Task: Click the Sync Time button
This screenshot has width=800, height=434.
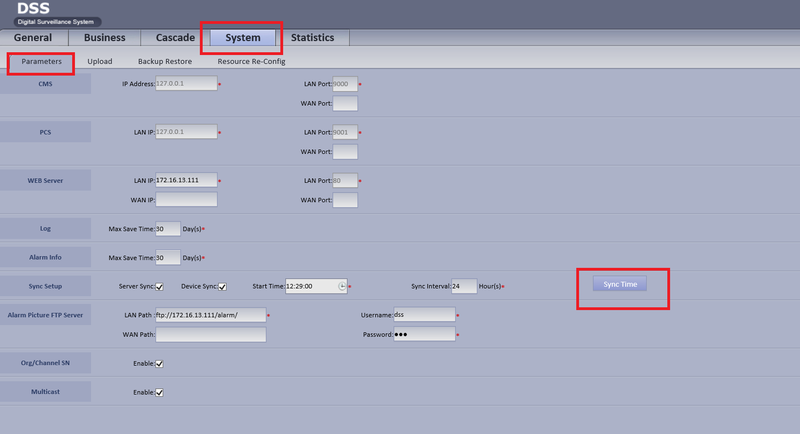Action: [x=620, y=284]
